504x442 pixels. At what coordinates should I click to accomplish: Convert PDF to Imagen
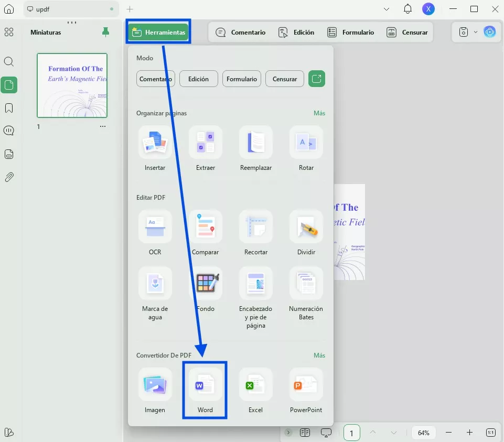[x=155, y=391]
